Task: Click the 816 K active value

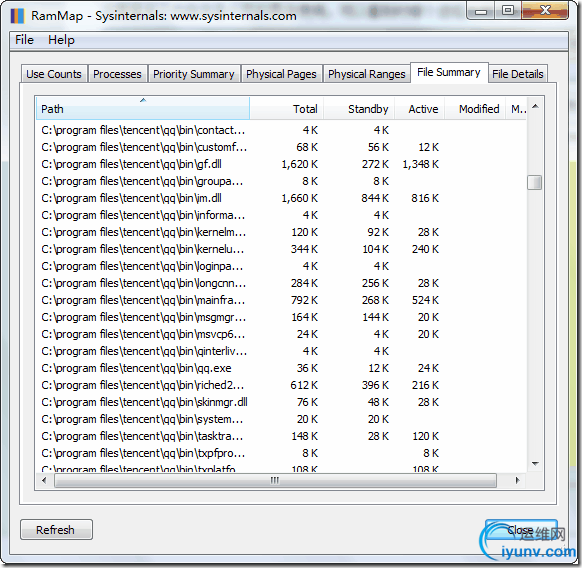Action: coord(425,198)
